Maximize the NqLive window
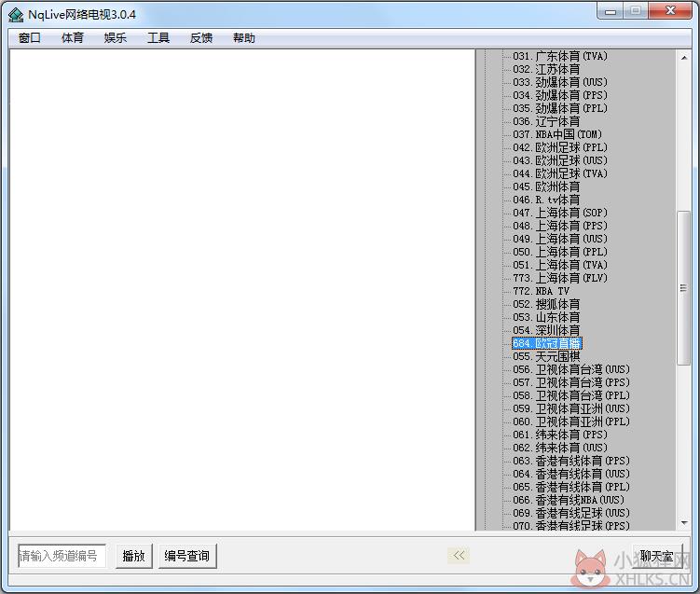The height and width of the screenshot is (594, 700). point(636,11)
